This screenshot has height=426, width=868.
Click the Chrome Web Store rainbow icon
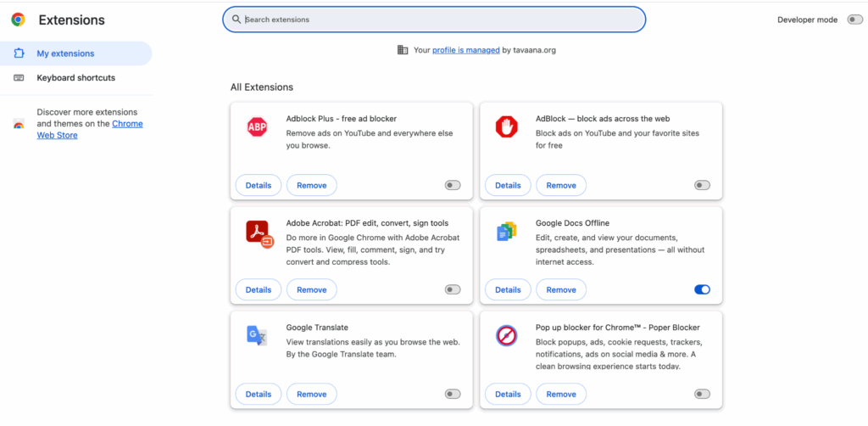point(19,124)
